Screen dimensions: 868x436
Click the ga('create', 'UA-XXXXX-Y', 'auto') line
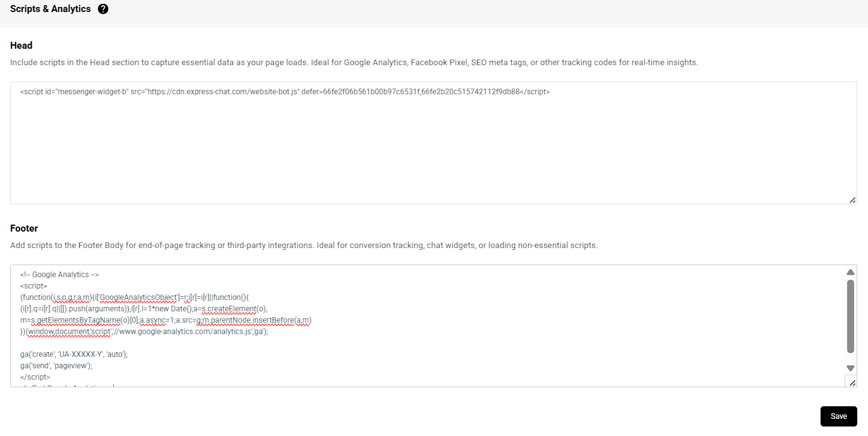click(x=74, y=354)
